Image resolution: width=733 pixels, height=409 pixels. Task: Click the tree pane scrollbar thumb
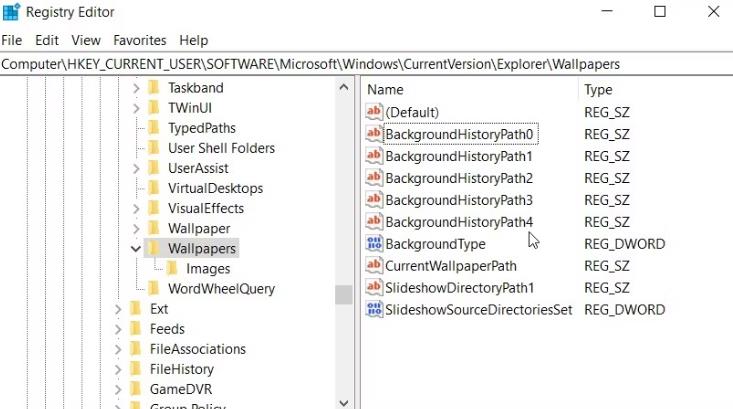[344, 294]
